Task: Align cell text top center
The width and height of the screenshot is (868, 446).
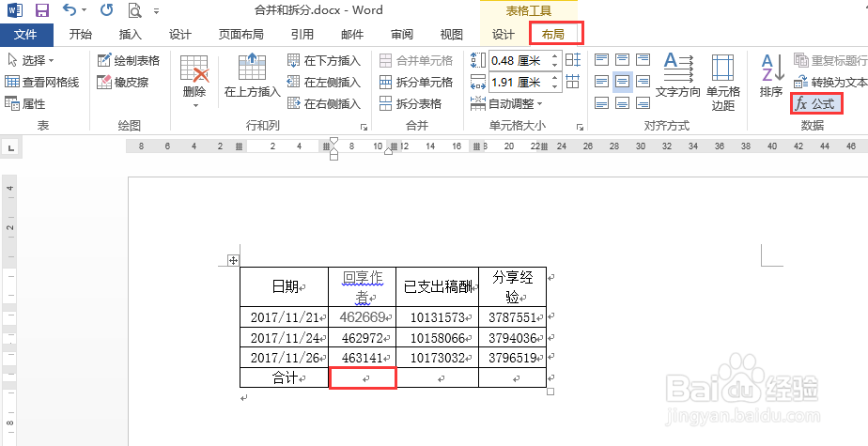Action: click(623, 59)
